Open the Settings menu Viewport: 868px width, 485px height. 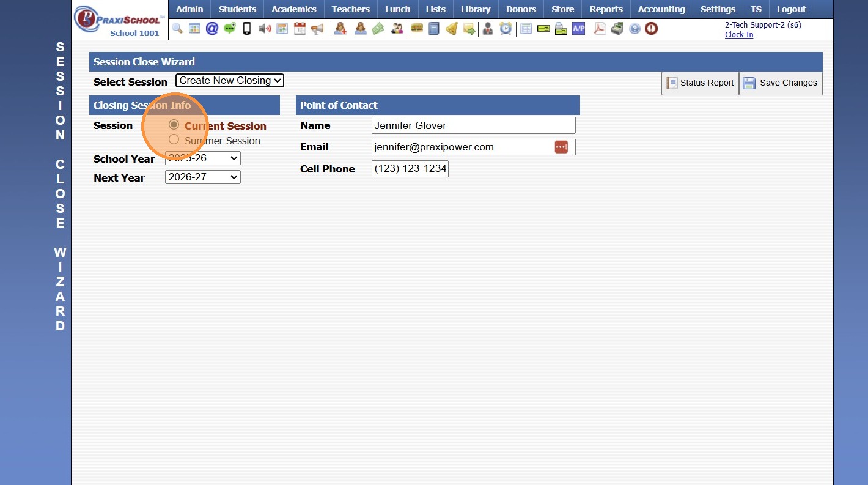(x=718, y=9)
